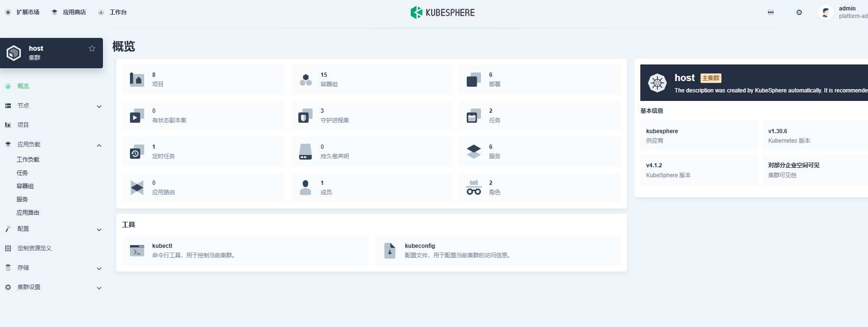This screenshot has height=327, width=868.
Task: Select 概览 overview in sidebar
Action: pyautogui.click(x=23, y=86)
